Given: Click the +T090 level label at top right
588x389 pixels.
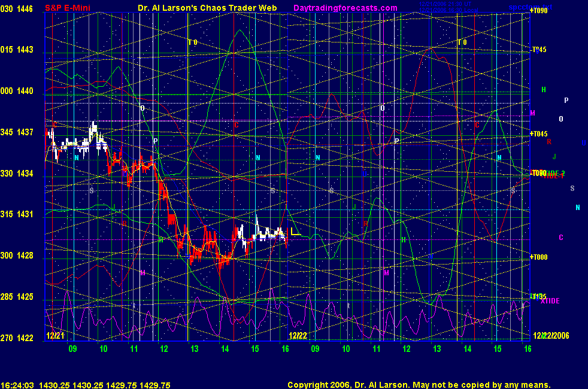Looking at the screenshot, I should (538, 11).
